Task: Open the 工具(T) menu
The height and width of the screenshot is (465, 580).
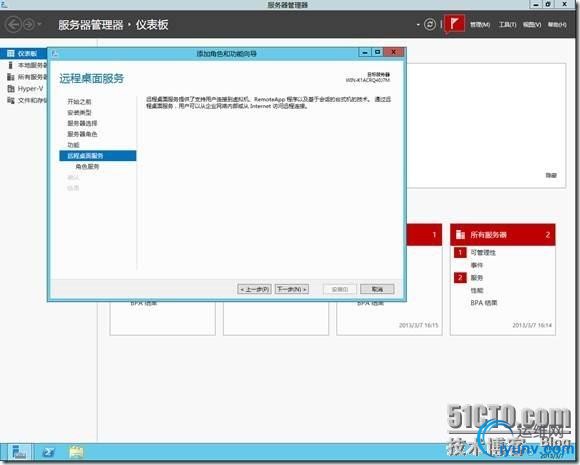Action: click(x=507, y=25)
